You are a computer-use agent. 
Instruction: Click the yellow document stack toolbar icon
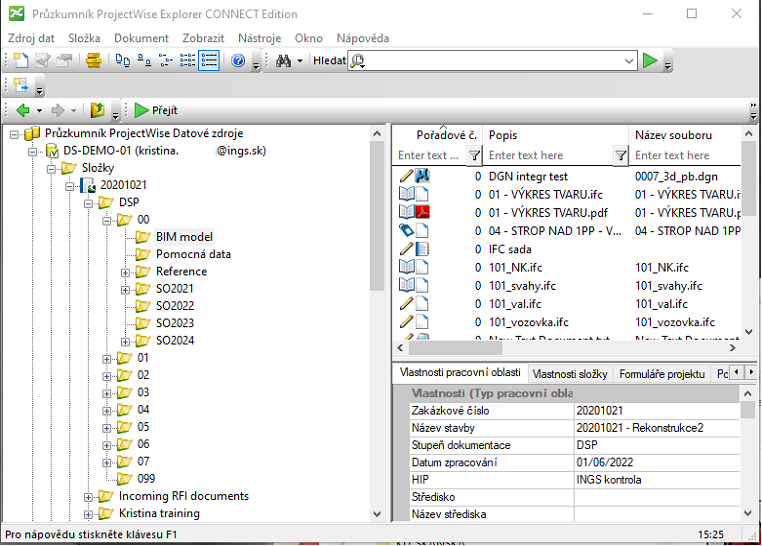93,61
